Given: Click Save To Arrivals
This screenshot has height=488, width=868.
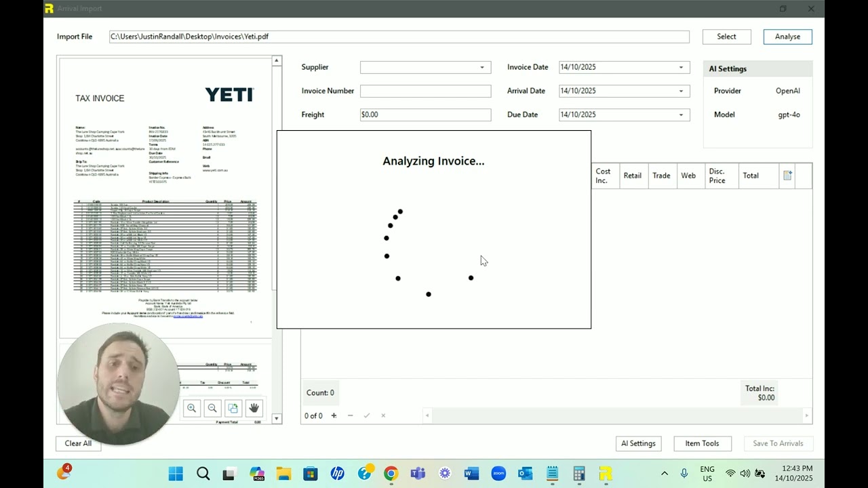Looking at the screenshot, I should pos(778,443).
